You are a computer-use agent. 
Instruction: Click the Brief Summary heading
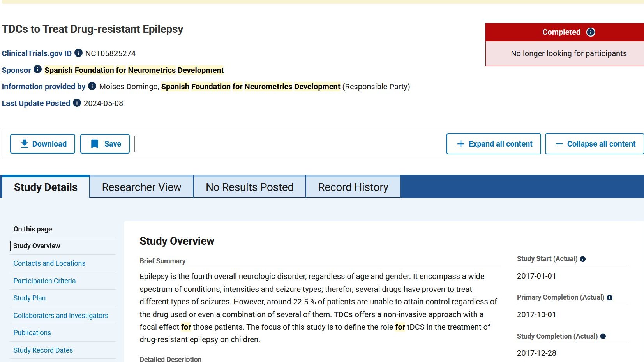tap(162, 261)
